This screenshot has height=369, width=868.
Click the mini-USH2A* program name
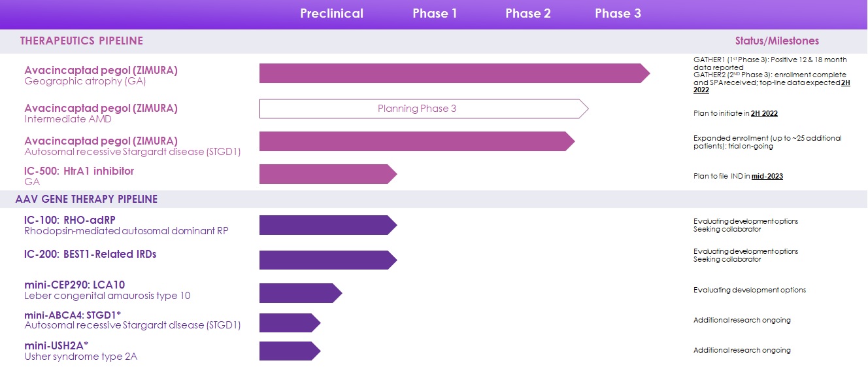point(56,345)
